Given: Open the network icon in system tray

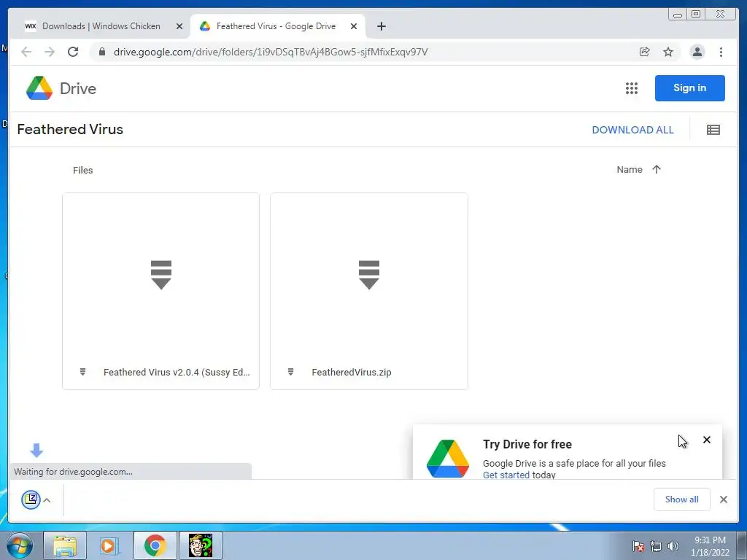Looking at the screenshot, I should tap(656, 546).
